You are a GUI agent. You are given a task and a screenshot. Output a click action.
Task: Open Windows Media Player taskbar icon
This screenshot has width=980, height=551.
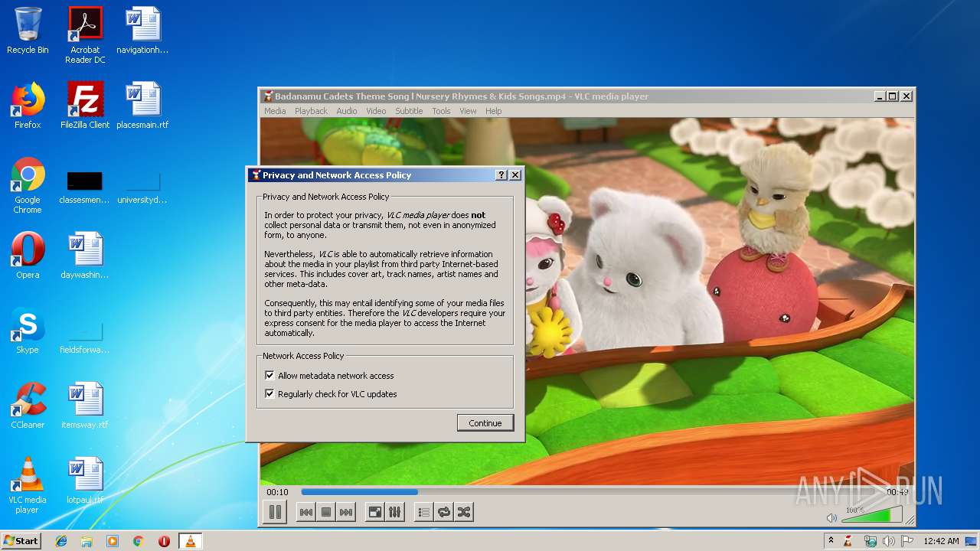pyautogui.click(x=113, y=541)
